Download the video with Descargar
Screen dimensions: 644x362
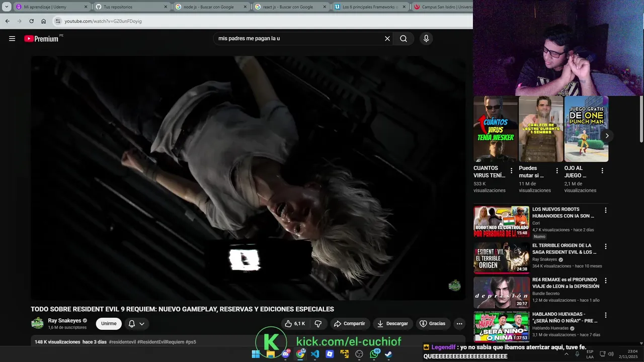(x=393, y=324)
